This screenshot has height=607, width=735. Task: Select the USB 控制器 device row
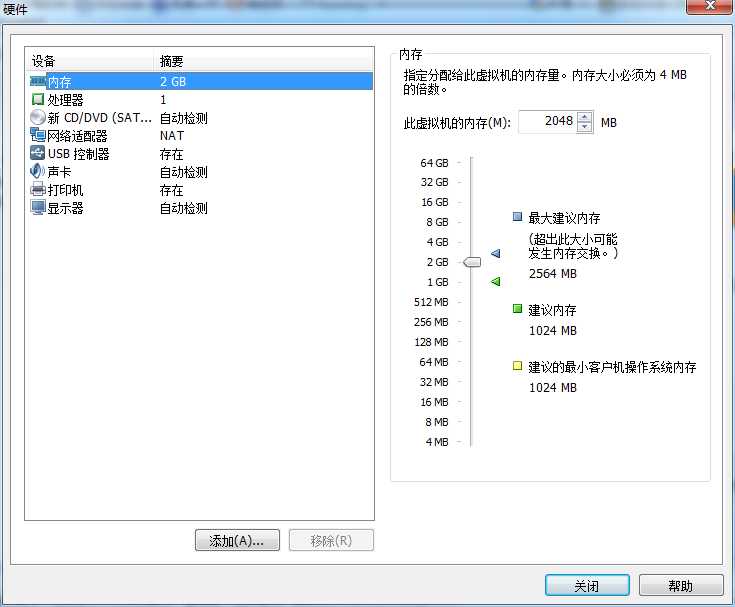pyautogui.click(x=201, y=154)
